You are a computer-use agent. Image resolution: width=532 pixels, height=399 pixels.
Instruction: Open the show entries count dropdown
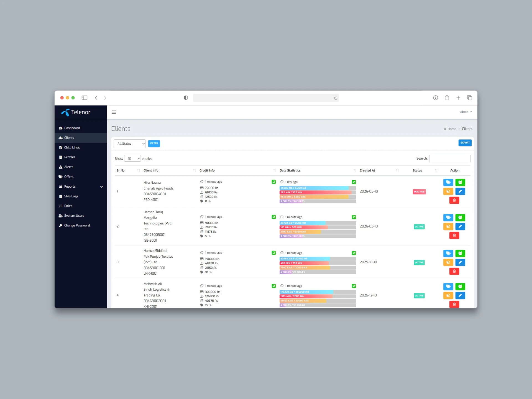point(132,158)
